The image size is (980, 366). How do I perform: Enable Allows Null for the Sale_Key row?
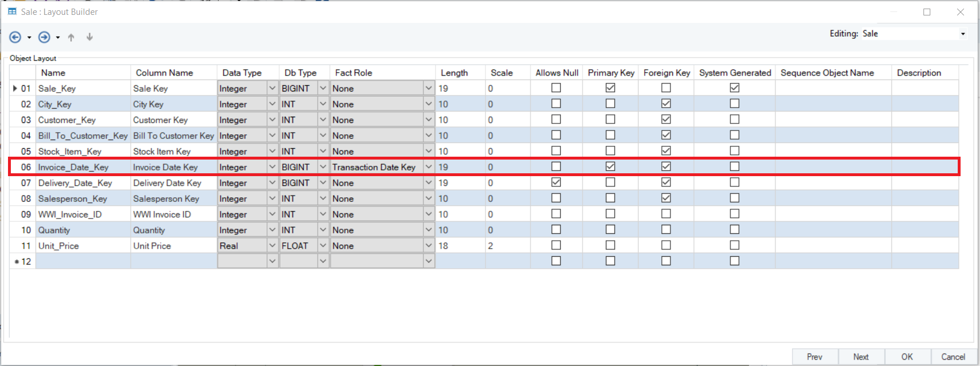556,88
